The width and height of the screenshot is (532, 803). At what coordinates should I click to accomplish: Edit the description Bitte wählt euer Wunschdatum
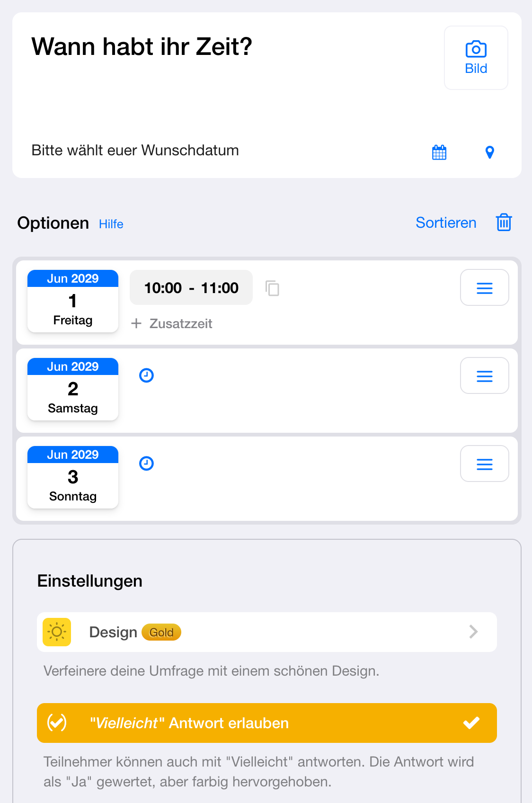pyautogui.click(x=135, y=151)
